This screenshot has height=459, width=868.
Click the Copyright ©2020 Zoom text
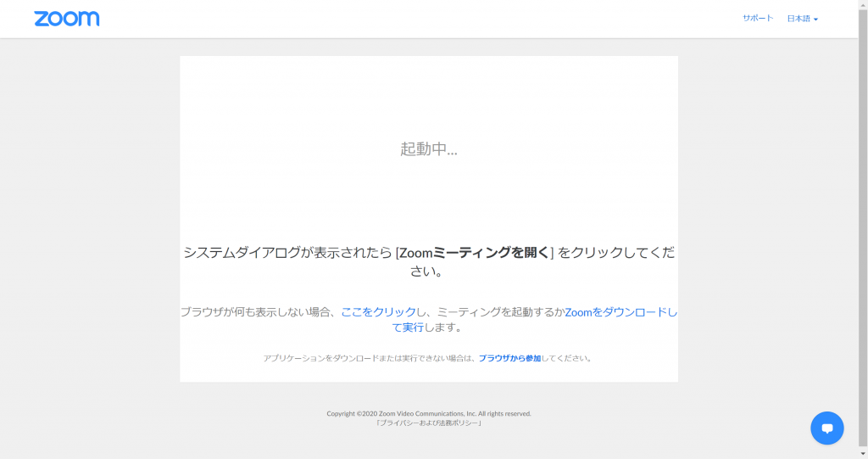[x=428, y=413]
